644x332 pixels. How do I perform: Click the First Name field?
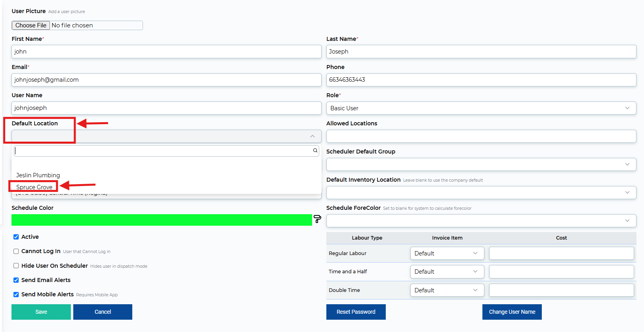(166, 52)
